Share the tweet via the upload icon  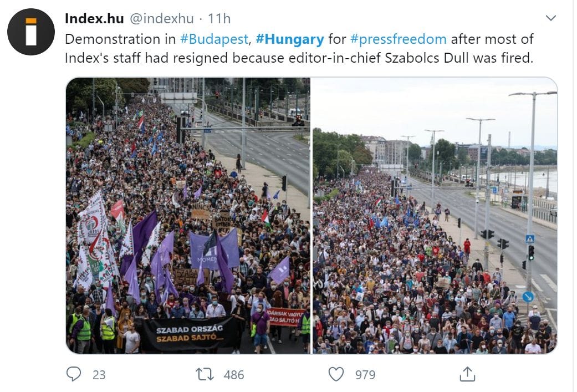pyautogui.click(x=467, y=374)
